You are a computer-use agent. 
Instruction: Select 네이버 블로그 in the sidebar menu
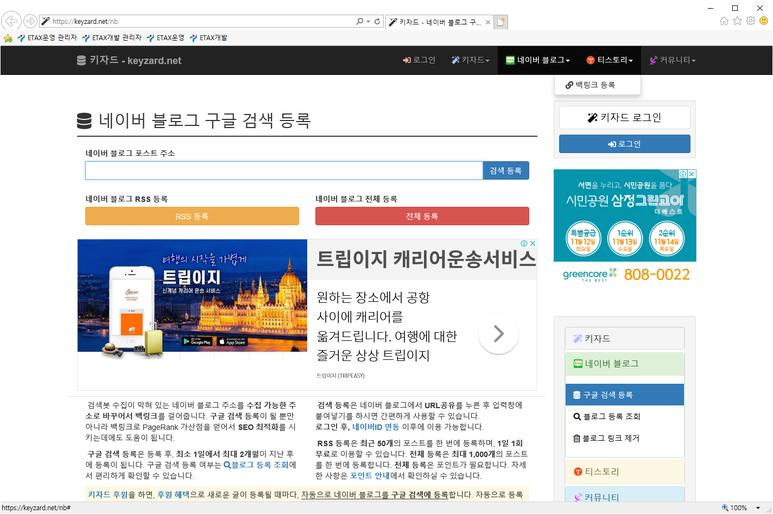pyautogui.click(x=625, y=364)
